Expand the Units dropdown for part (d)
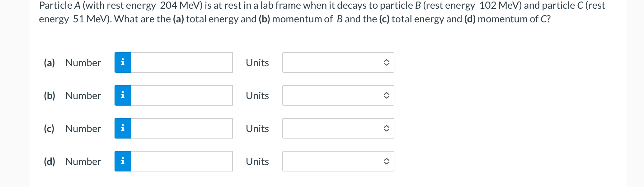The height and width of the screenshot is (187, 644). click(338, 161)
